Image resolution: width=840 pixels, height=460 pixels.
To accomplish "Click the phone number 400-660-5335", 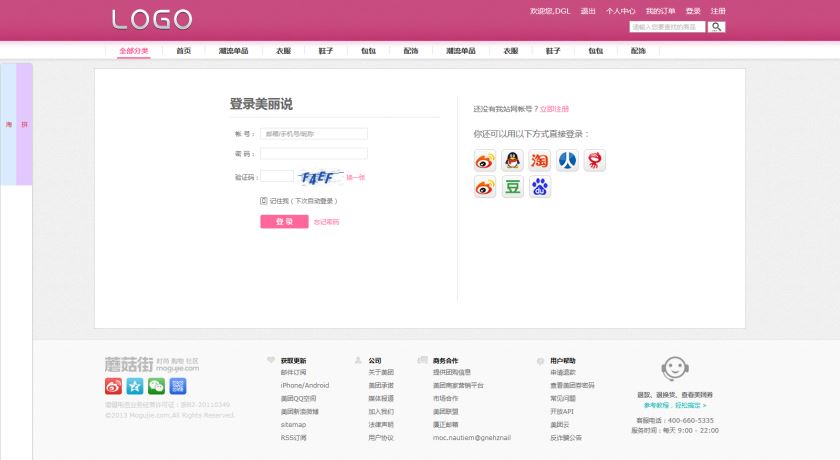I will (x=691, y=421).
